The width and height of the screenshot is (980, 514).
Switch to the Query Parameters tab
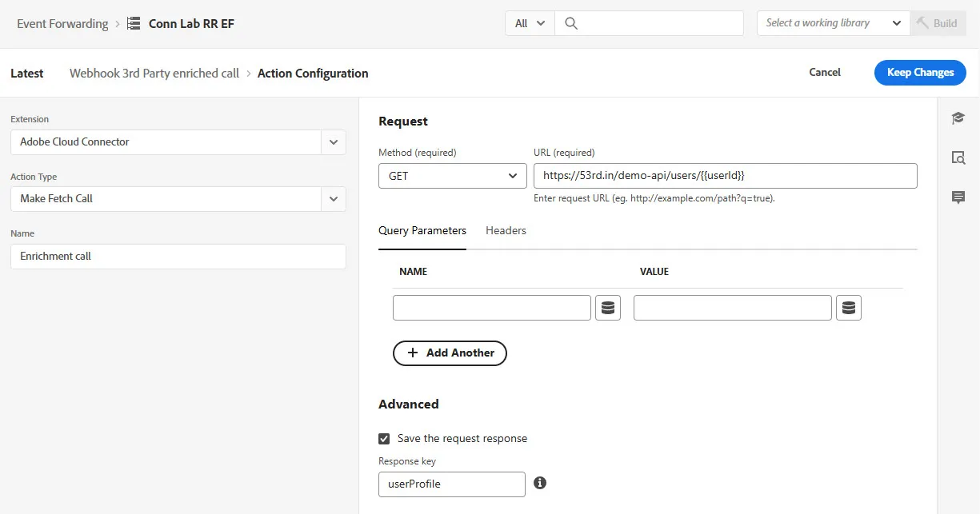(x=422, y=230)
